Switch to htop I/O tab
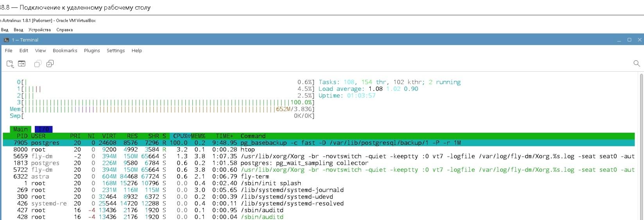 [43, 129]
